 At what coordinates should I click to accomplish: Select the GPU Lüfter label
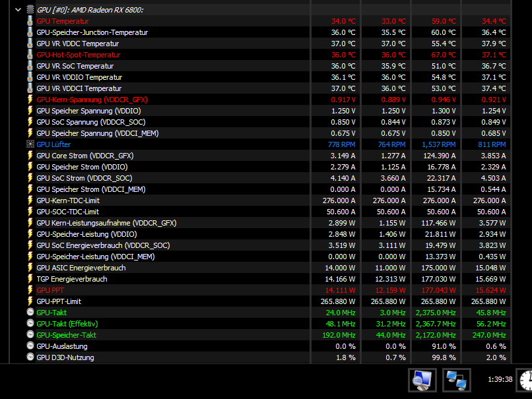point(53,144)
